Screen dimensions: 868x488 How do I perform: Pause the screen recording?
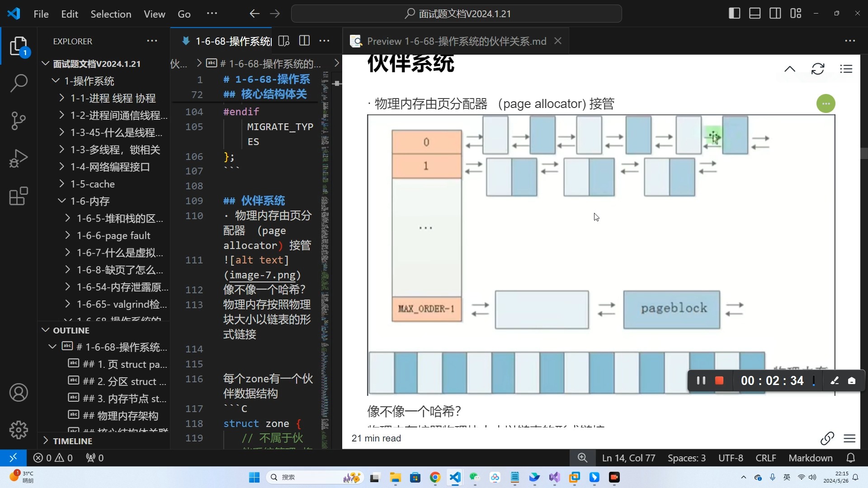point(701,381)
